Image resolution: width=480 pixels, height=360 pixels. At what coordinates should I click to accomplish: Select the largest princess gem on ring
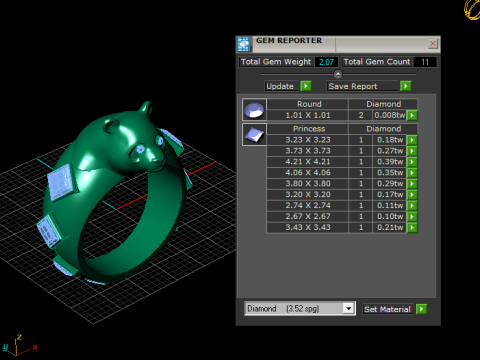(62, 182)
